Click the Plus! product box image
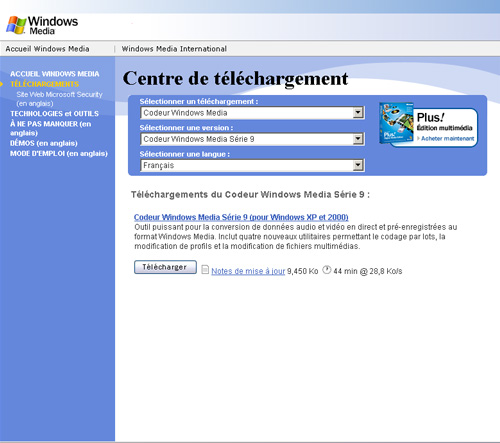The image size is (500, 443). pyautogui.click(x=396, y=123)
